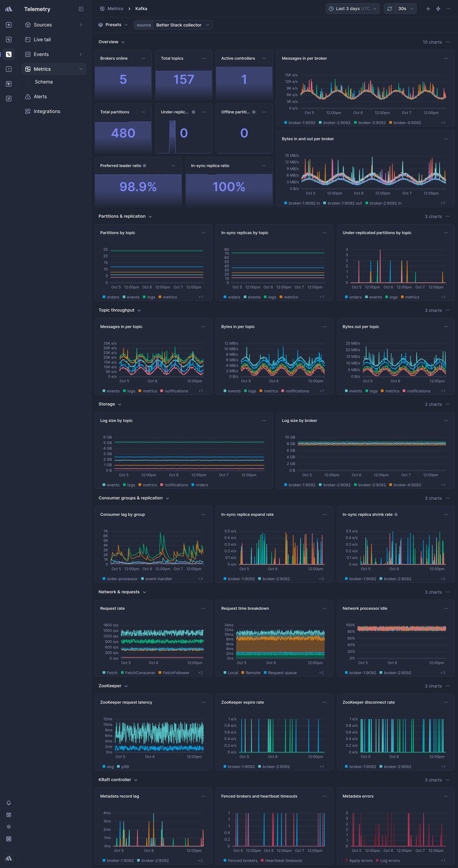Open Messages in per broker options menu
This screenshot has width=458, height=868.
point(446,58)
